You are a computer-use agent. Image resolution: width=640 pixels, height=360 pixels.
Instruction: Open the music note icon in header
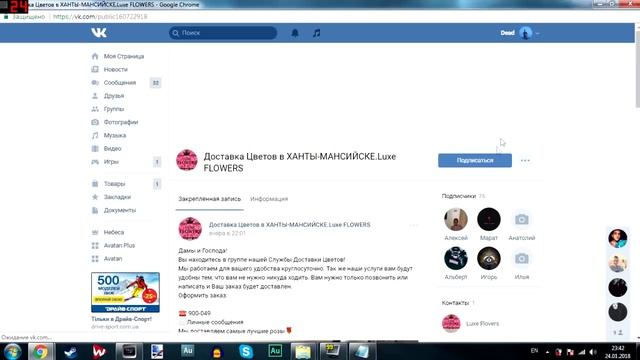tap(316, 33)
